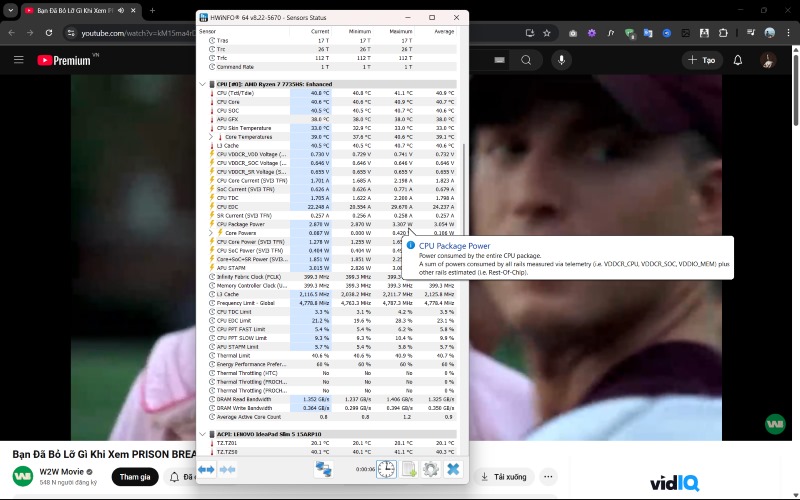Open the W2W Movie channel avatar
Screen dimensions: 800x500
(22, 477)
